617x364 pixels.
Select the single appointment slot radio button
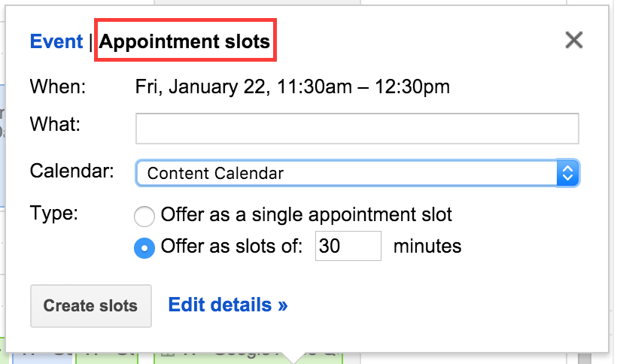click(144, 217)
